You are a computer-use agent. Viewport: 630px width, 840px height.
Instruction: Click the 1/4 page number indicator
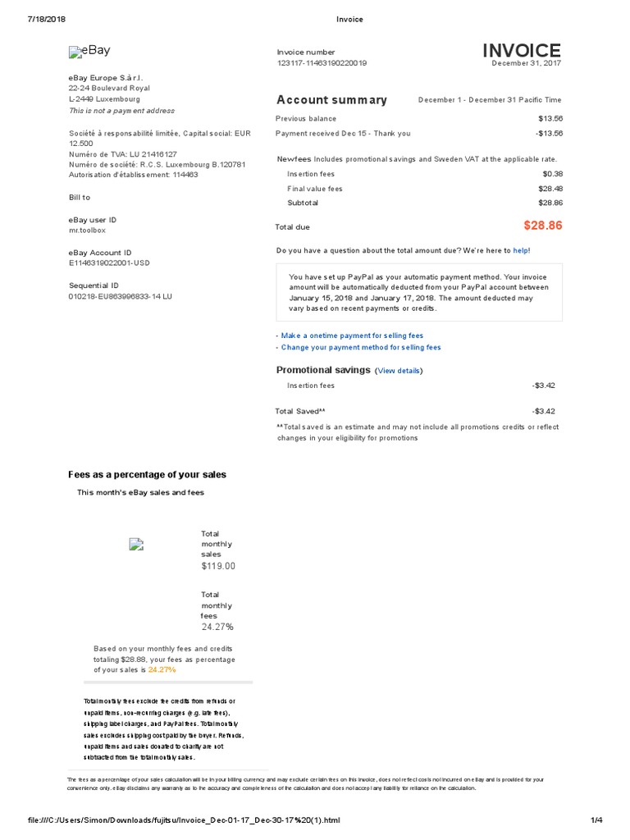click(x=596, y=820)
